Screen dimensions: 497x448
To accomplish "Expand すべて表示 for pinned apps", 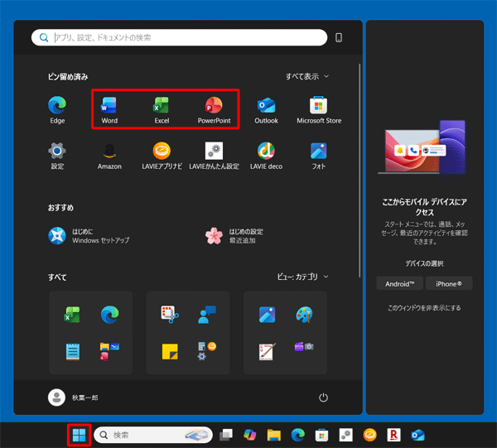I will coord(307,76).
